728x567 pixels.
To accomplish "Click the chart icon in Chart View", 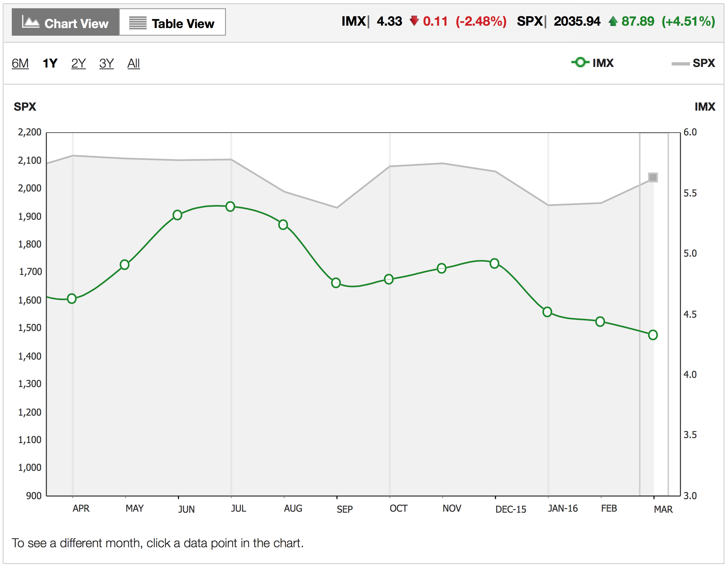I will [32, 22].
